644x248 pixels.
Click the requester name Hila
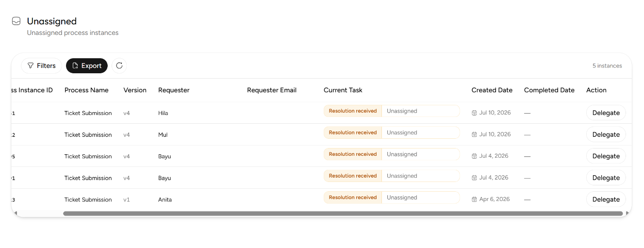coord(163,113)
